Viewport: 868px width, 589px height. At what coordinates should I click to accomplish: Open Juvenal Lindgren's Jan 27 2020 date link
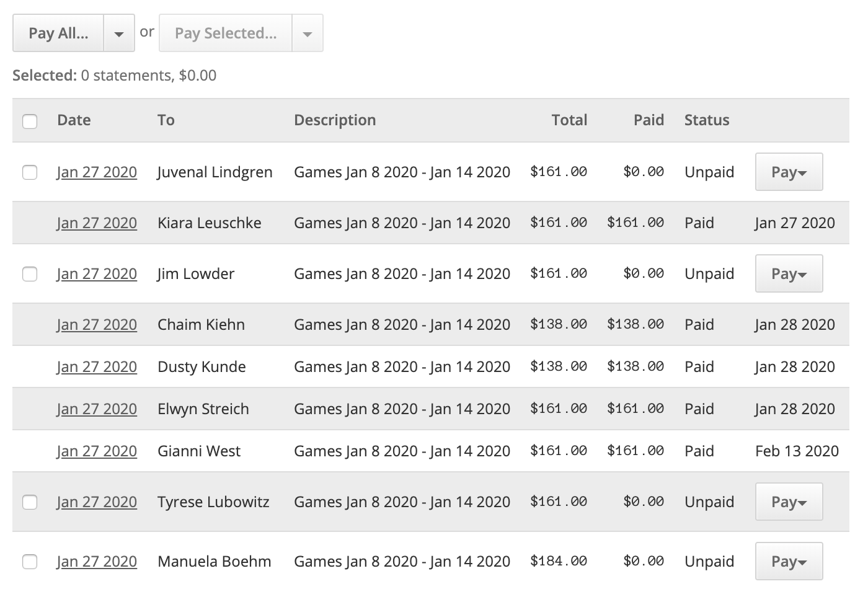pos(97,172)
